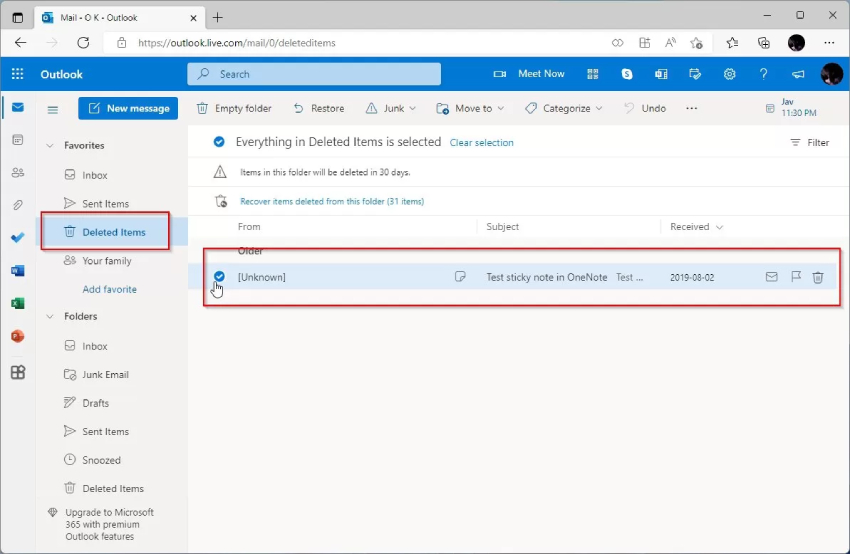Open Outlook Settings gear
The width and height of the screenshot is (850, 554).
tap(730, 74)
